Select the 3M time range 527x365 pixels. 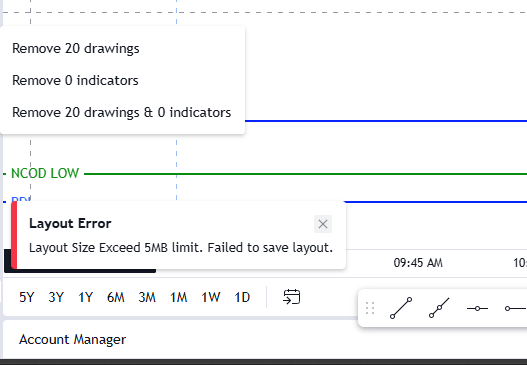[x=147, y=297]
